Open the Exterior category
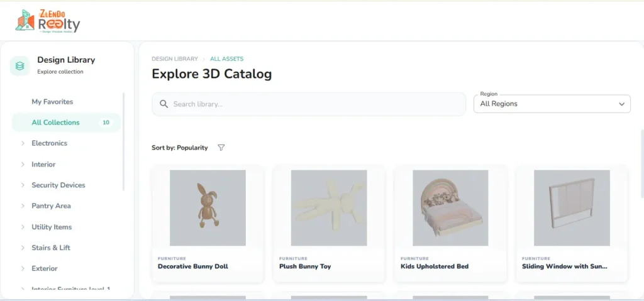Screen dimensions: 644x301 coord(45,268)
